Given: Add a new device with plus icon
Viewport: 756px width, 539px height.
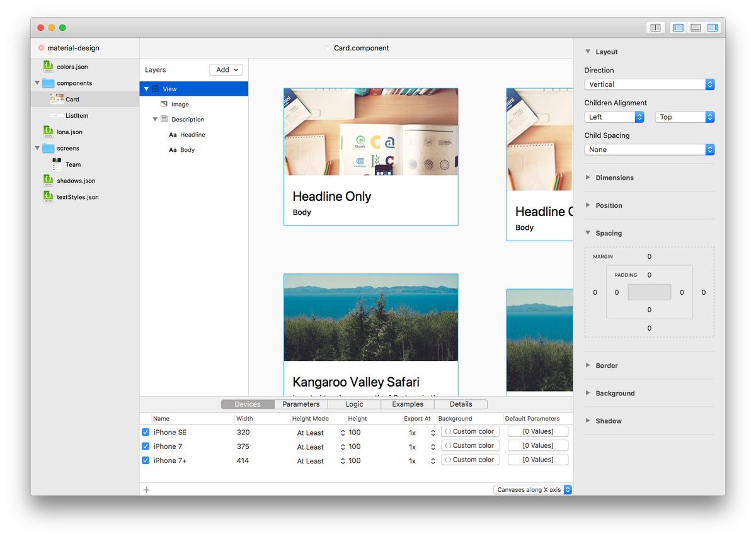Looking at the screenshot, I should 146,489.
